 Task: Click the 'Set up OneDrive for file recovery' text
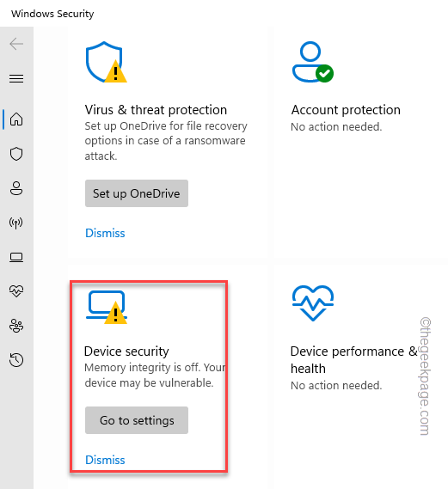[166, 141]
